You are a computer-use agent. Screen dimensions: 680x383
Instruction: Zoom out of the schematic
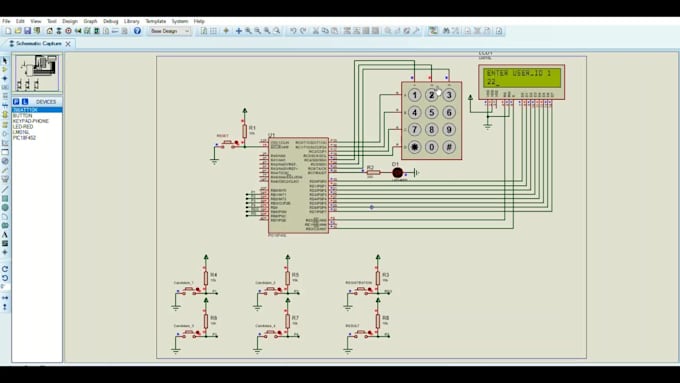(258, 31)
